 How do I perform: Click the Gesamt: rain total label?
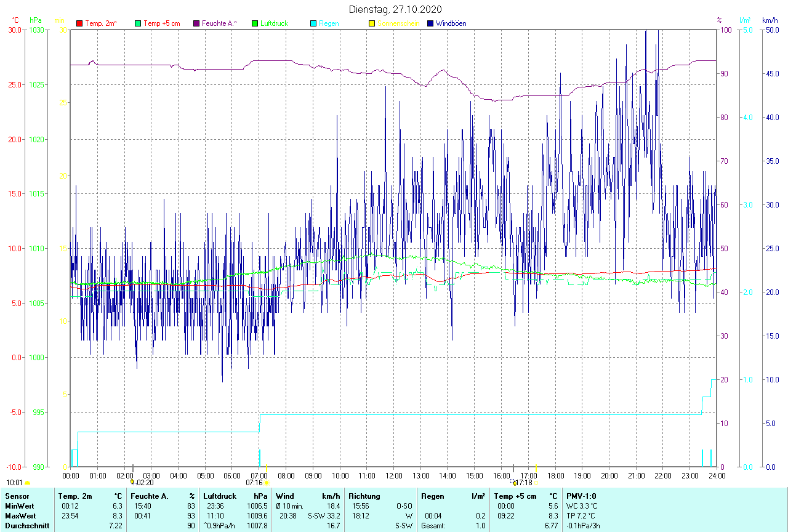(433, 526)
